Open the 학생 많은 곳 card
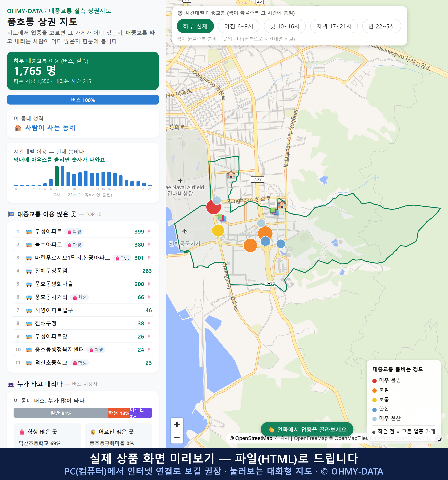 coord(47,435)
